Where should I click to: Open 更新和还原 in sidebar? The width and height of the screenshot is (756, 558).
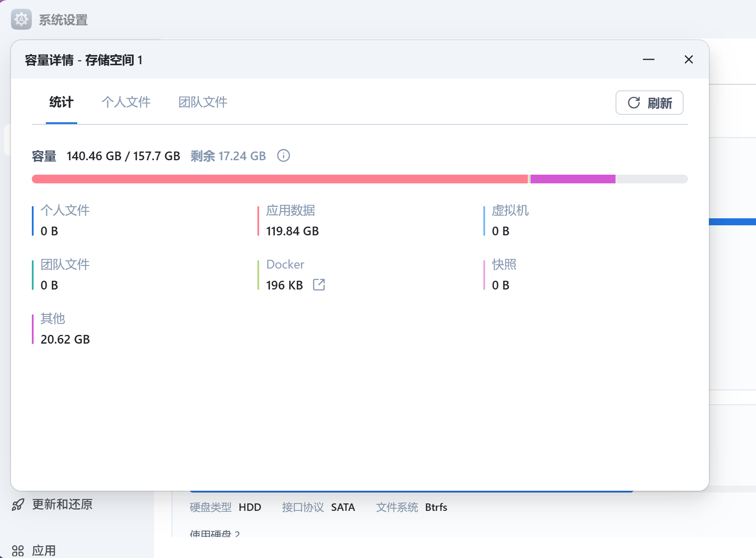[62, 505]
